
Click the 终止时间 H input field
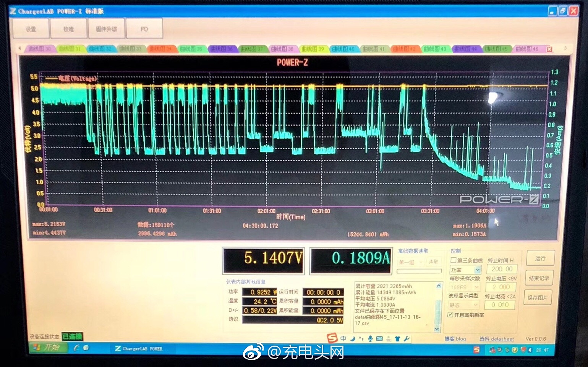pos(502,269)
